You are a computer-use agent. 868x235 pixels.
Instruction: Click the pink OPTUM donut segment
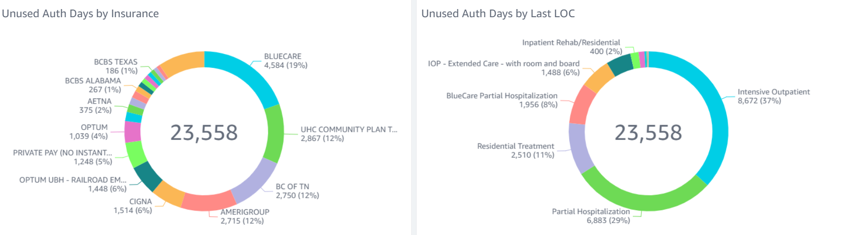[133, 132]
